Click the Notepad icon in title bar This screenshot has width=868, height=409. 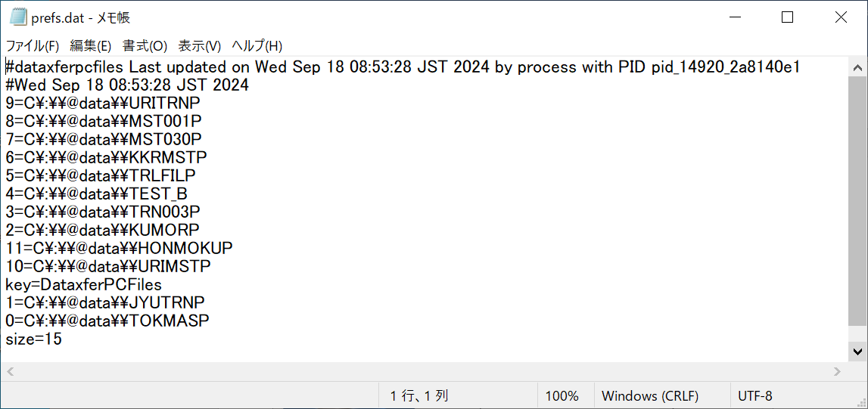click(17, 17)
